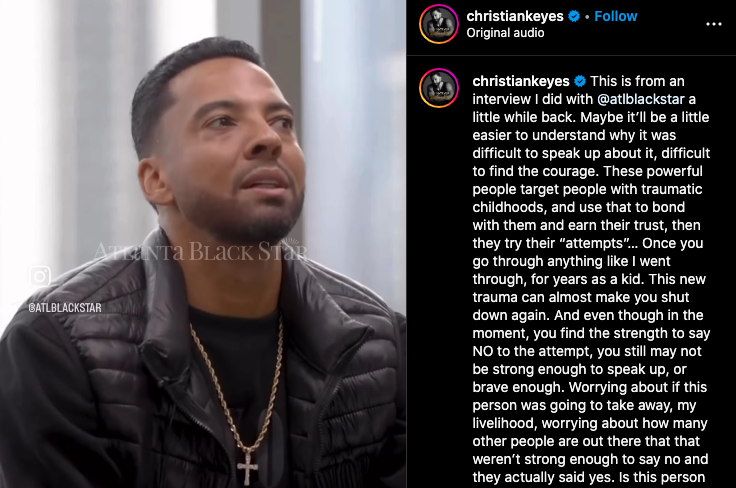Click the profile avatar beside the caption
The height and width of the screenshot is (488, 736).
point(439,88)
